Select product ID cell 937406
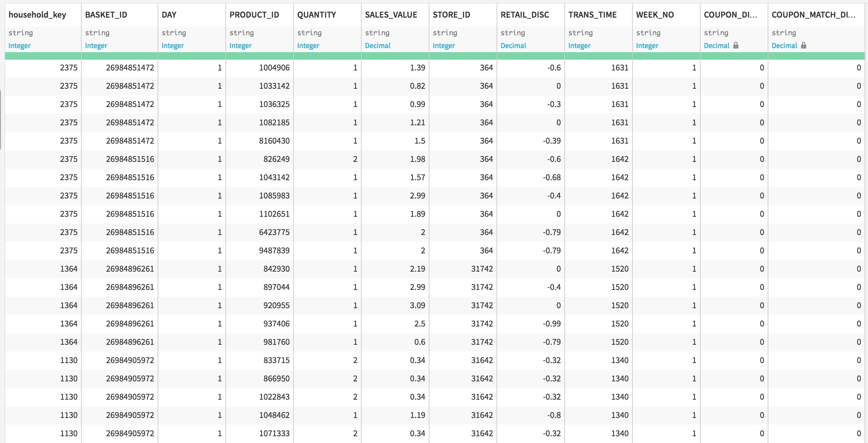 pyautogui.click(x=260, y=324)
